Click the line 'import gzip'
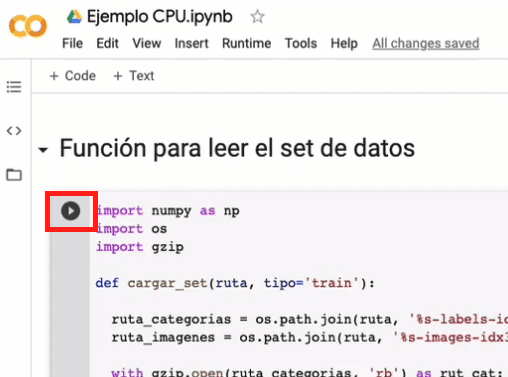The width and height of the screenshot is (508, 377). tap(140, 247)
